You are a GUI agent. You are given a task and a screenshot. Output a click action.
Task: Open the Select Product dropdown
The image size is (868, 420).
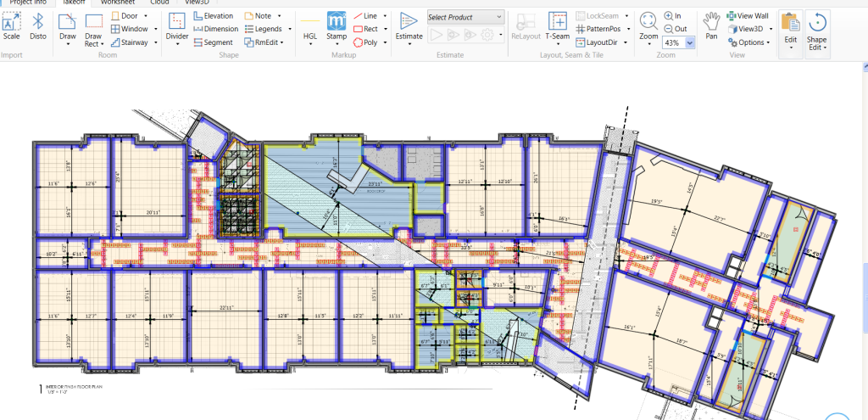pyautogui.click(x=465, y=17)
